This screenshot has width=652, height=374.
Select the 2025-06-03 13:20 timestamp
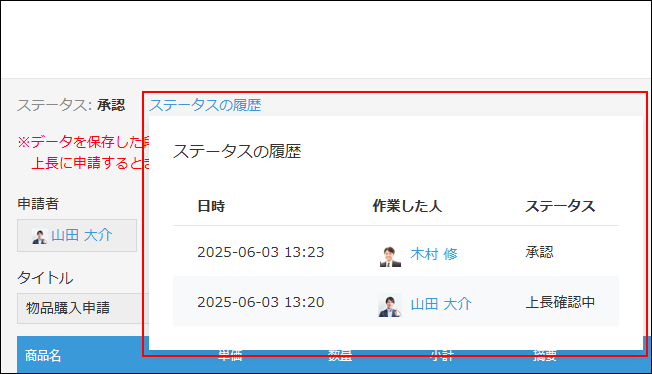pyautogui.click(x=260, y=302)
